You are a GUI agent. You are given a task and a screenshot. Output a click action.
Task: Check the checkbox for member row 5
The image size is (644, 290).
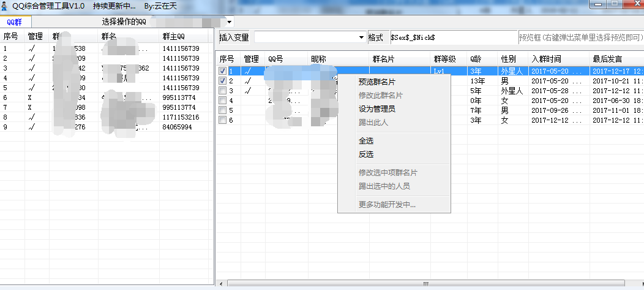point(222,110)
